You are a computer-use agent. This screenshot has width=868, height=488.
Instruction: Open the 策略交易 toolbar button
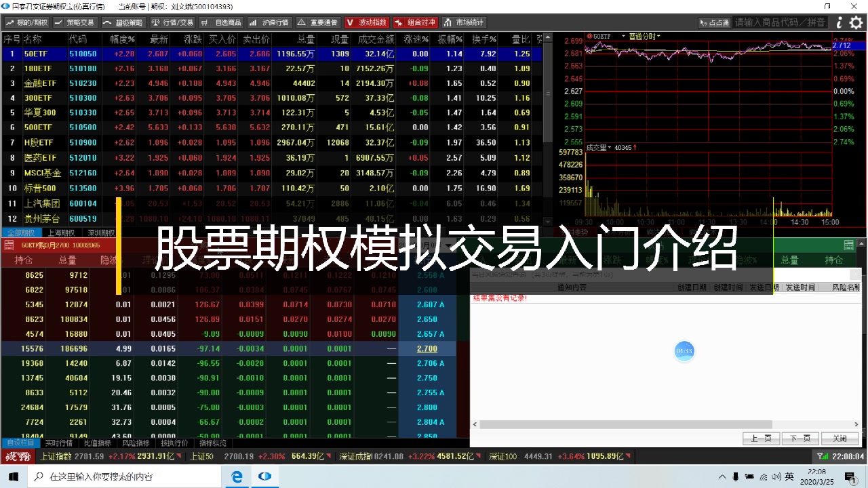(76, 22)
